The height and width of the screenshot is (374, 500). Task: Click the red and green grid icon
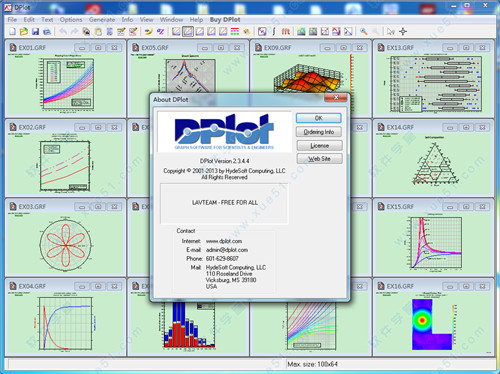[x=235, y=31]
